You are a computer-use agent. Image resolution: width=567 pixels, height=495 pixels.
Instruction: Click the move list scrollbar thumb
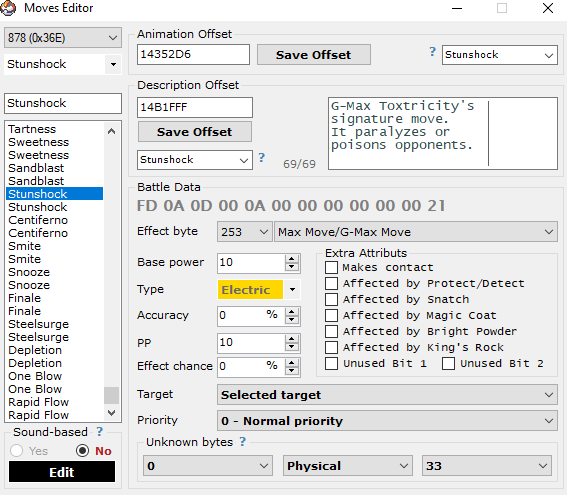tap(111, 395)
